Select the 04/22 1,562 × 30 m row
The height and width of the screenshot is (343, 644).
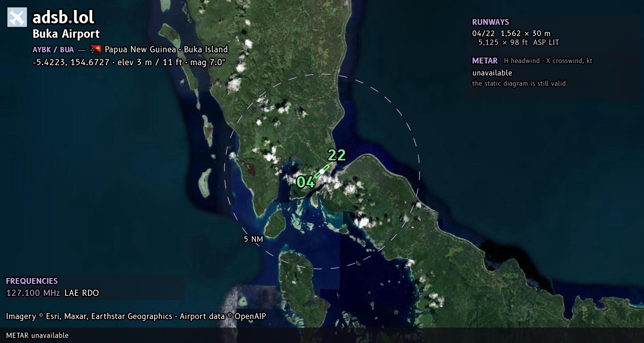pyautogui.click(x=511, y=33)
